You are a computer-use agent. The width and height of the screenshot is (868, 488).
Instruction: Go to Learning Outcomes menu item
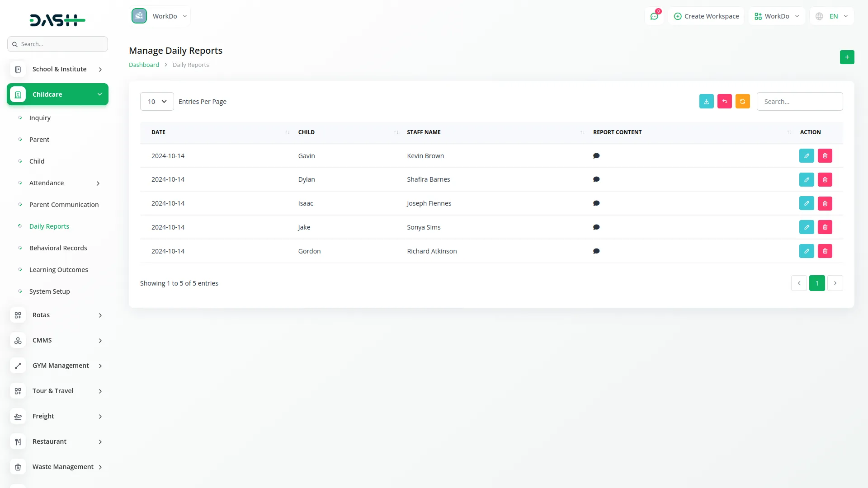coord(58,270)
